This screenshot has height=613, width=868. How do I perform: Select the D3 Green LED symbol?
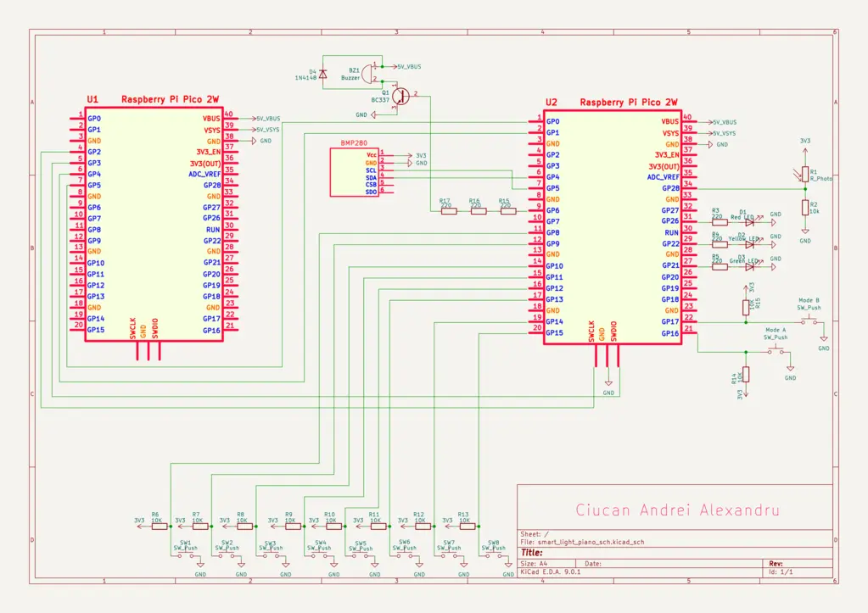[749, 267]
